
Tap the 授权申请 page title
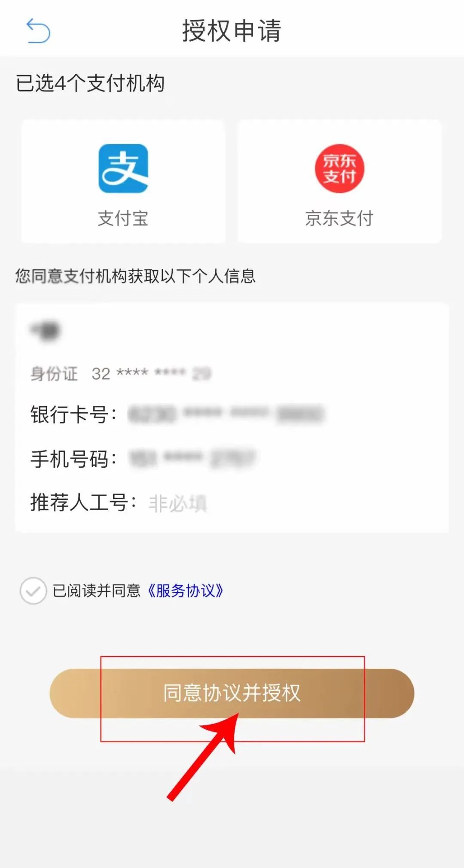(232, 31)
